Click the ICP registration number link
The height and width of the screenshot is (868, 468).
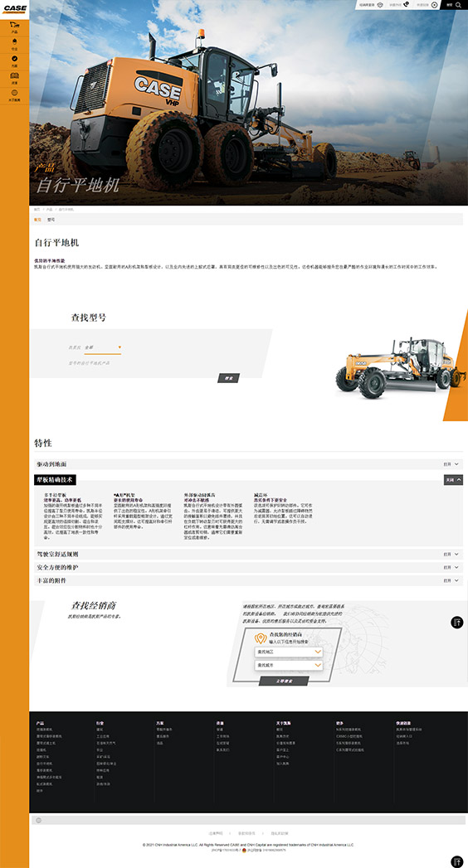(226, 850)
